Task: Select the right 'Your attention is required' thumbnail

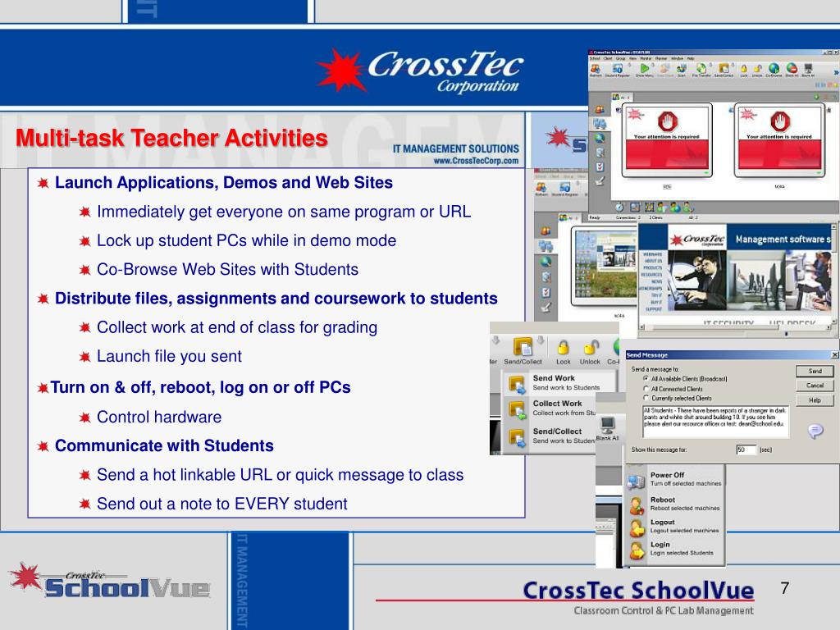Action: pyautogui.click(x=779, y=140)
